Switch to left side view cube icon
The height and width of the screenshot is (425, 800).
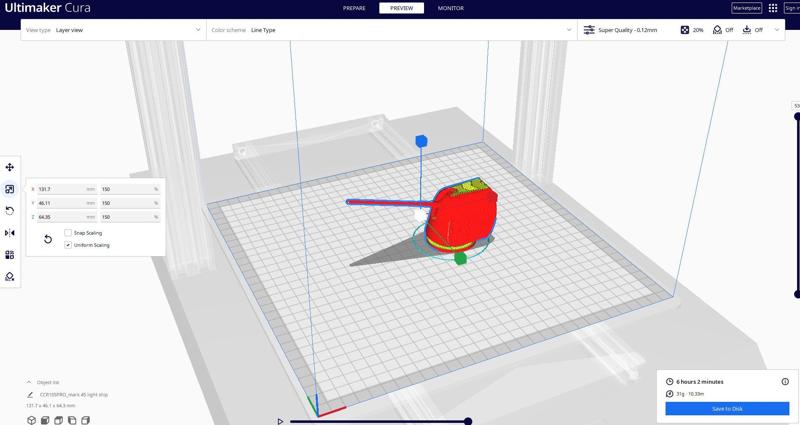tap(72, 420)
